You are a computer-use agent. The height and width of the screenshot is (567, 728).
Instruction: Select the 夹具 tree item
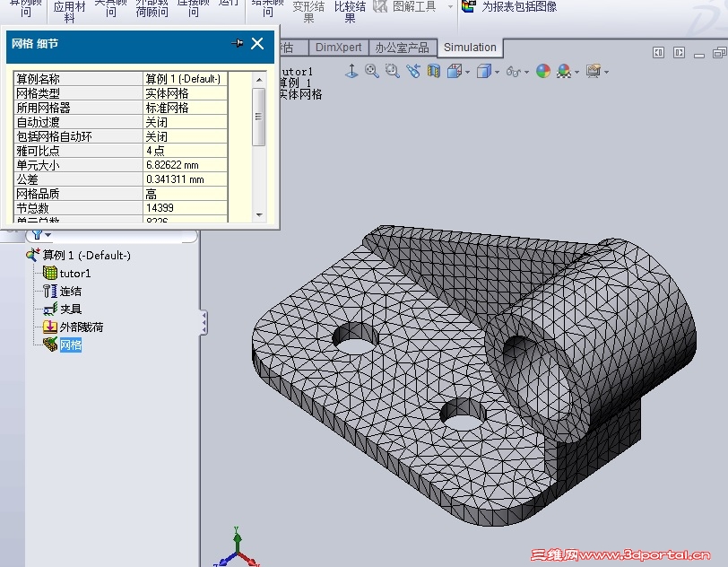pos(71,309)
